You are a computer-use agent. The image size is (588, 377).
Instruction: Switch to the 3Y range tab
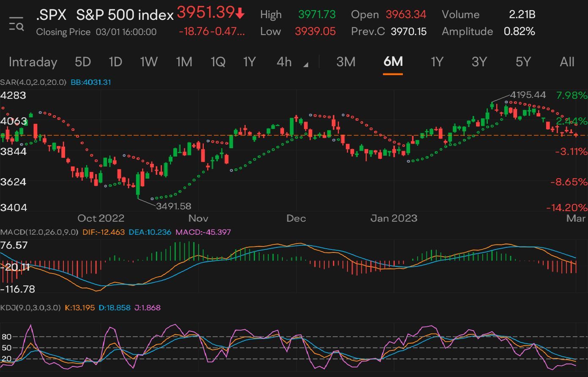(x=479, y=62)
